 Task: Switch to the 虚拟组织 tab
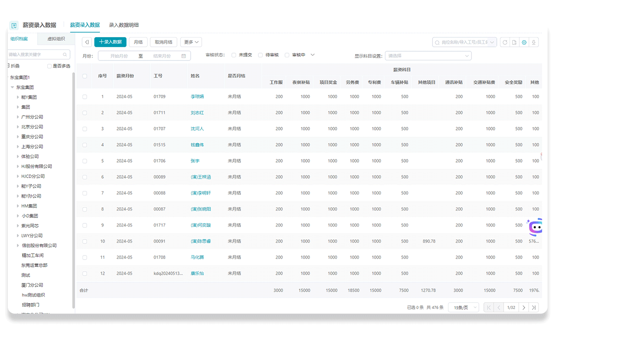pyautogui.click(x=56, y=39)
